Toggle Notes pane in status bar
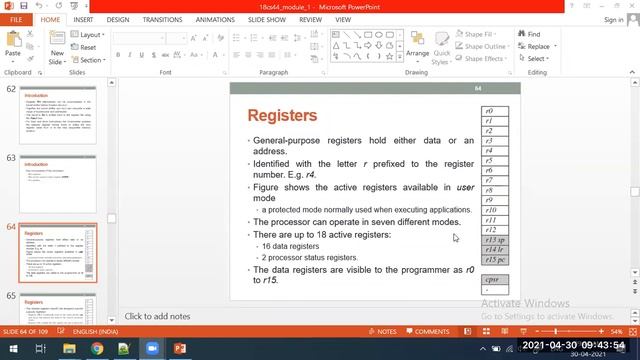The height and width of the screenshot is (360, 640). tap(382, 331)
